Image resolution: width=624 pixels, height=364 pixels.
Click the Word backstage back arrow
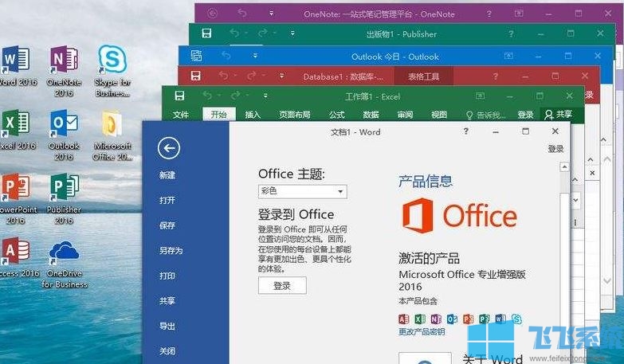coord(169,148)
